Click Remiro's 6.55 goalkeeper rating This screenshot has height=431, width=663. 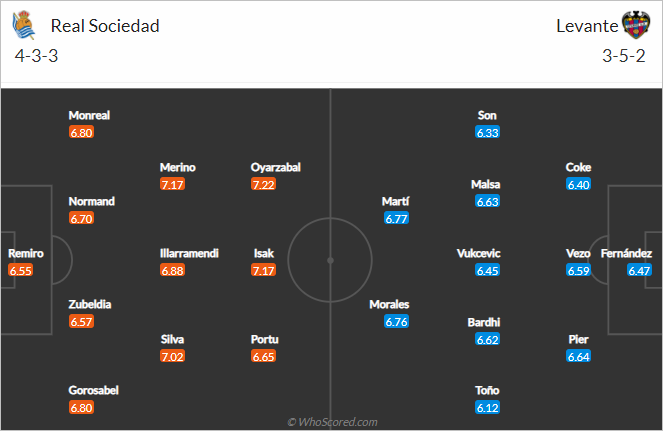(x=20, y=270)
